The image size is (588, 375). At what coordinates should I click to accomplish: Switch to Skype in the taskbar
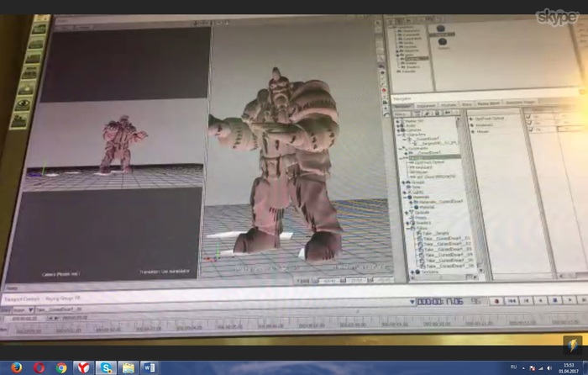pyautogui.click(x=106, y=368)
